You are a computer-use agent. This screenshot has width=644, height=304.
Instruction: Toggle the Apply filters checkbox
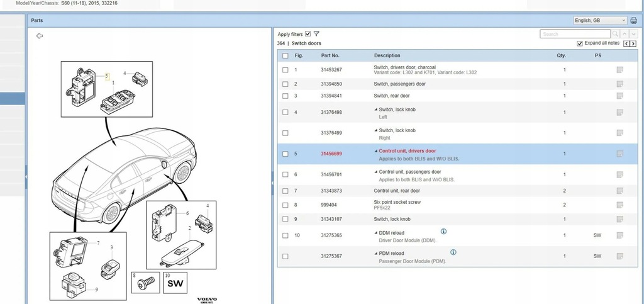tap(308, 34)
